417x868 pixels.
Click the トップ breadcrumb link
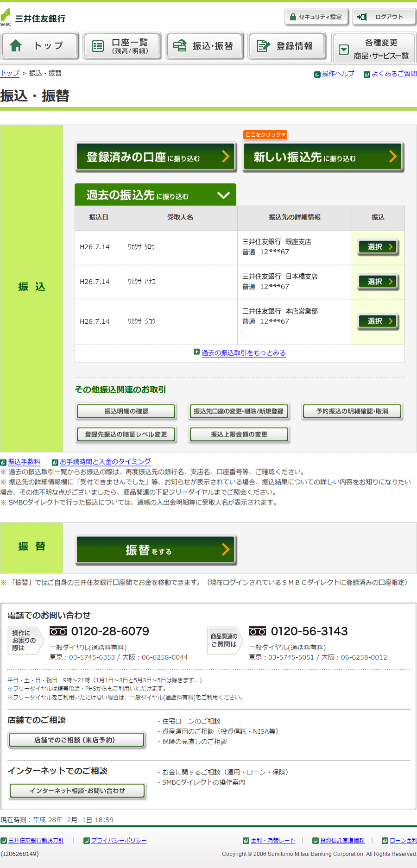[x=10, y=73]
